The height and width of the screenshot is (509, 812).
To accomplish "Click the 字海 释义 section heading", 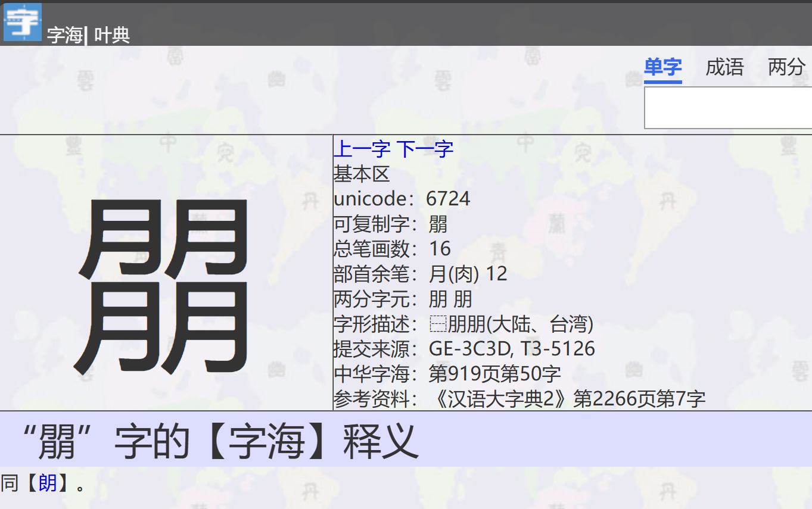I will point(219,442).
